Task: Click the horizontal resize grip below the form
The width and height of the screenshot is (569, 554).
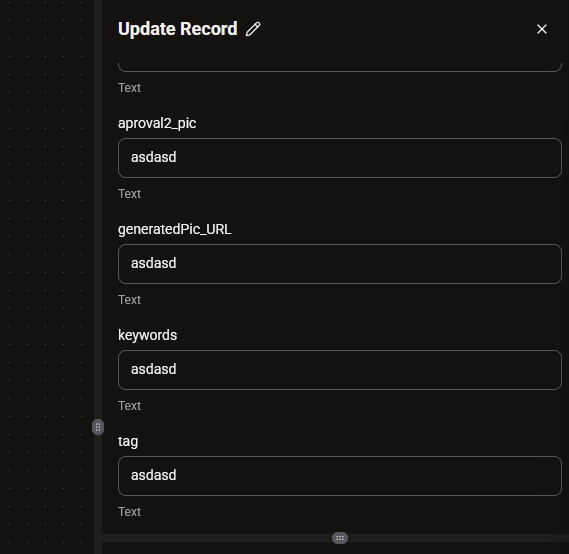Action: 340,538
